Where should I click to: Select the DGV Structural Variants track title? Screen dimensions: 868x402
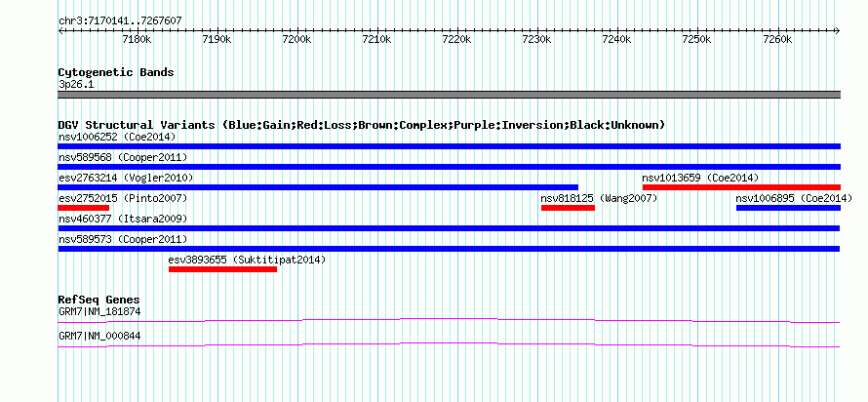(362, 125)
